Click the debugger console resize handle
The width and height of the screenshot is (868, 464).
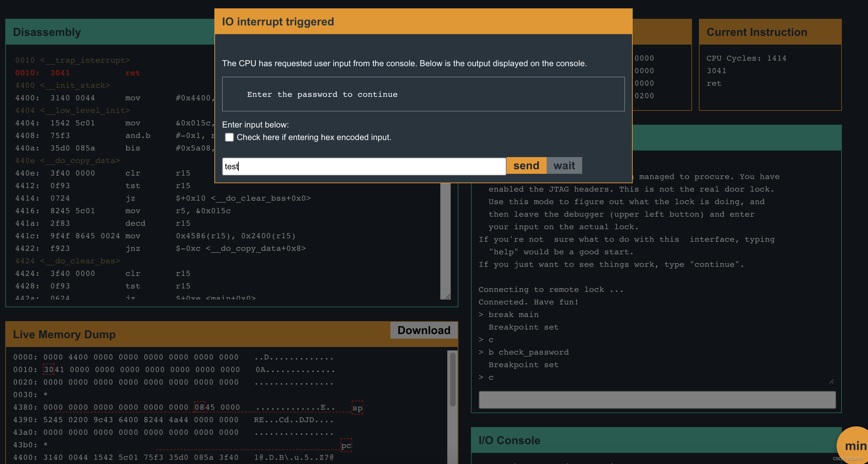click(832, 381)
